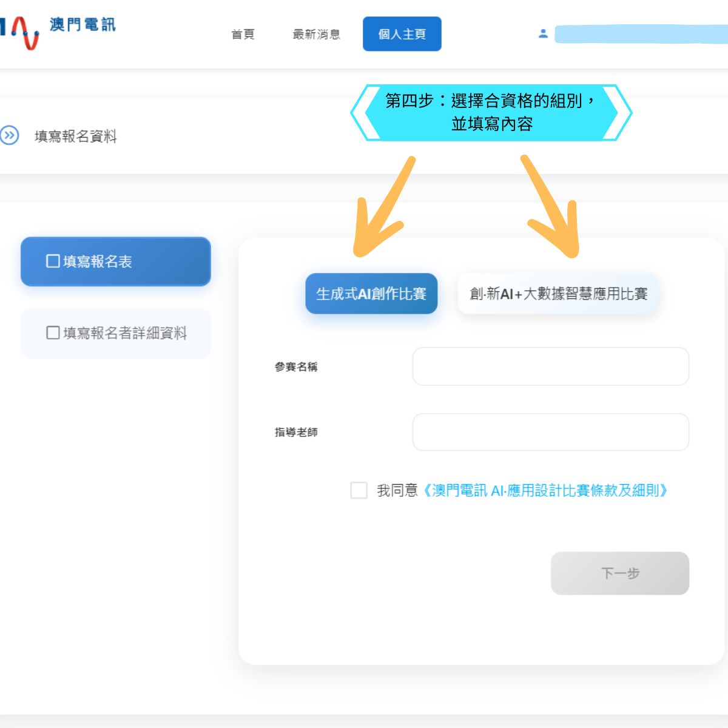The height and width of the screenshot is (728, 728).
Task: Choose the 生成式AI創作比賽 category tab
Action: click(x=371, y=294)
